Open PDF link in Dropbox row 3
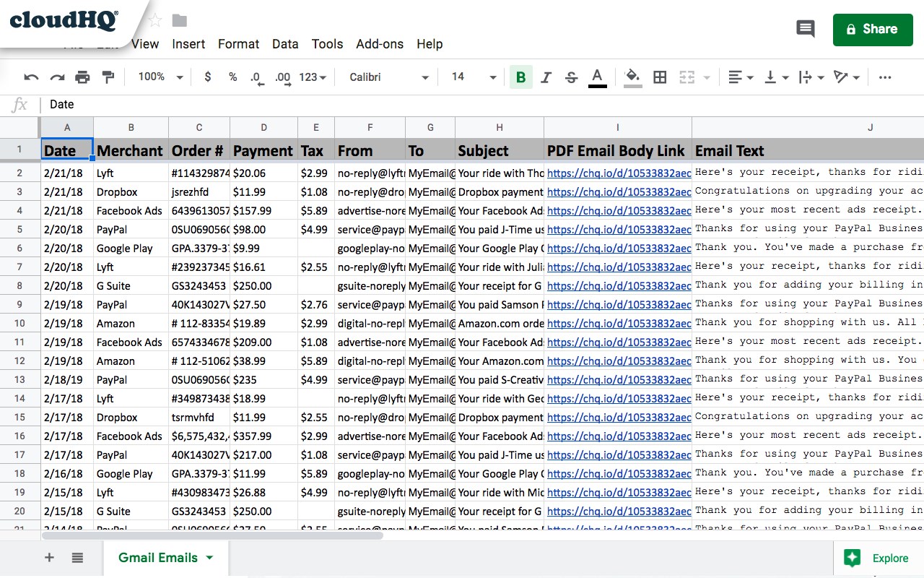The width and height of the screenshot is (924, 578). [619, 192]
